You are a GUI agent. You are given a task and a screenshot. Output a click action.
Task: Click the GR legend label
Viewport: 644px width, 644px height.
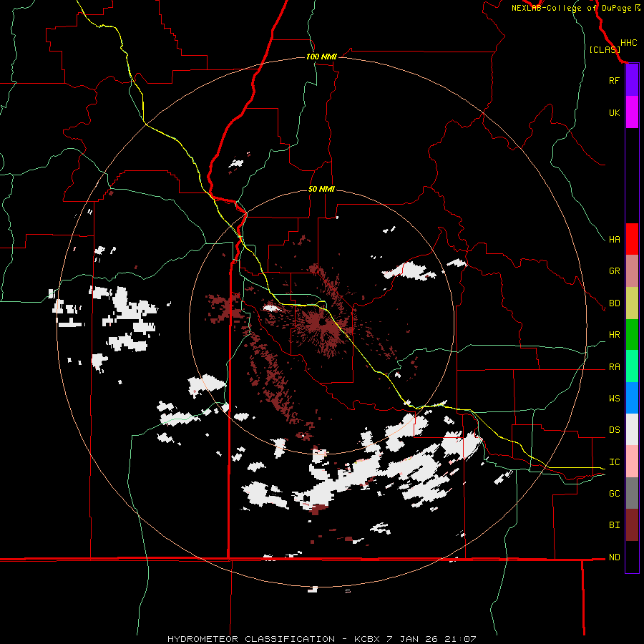(x=614, y=271)
